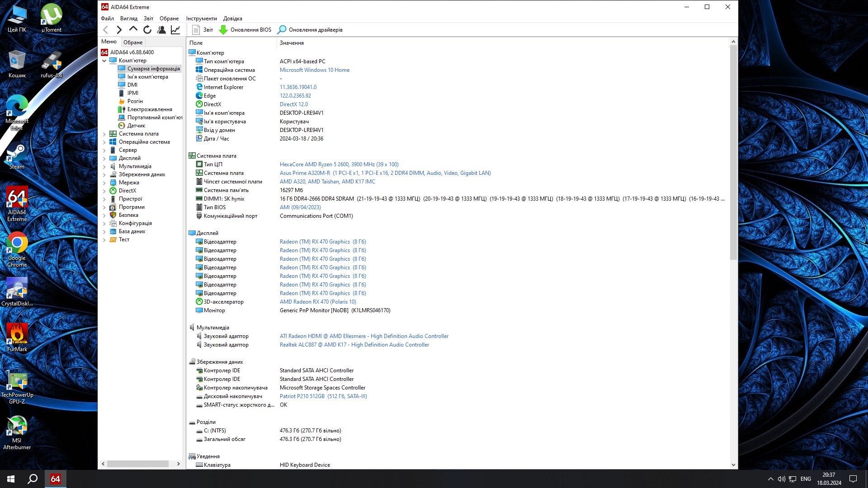868x488 pixels.
Task: Click the AMD Radeon RX 470 3D-акселератор link
Action: tap(318, 301)
